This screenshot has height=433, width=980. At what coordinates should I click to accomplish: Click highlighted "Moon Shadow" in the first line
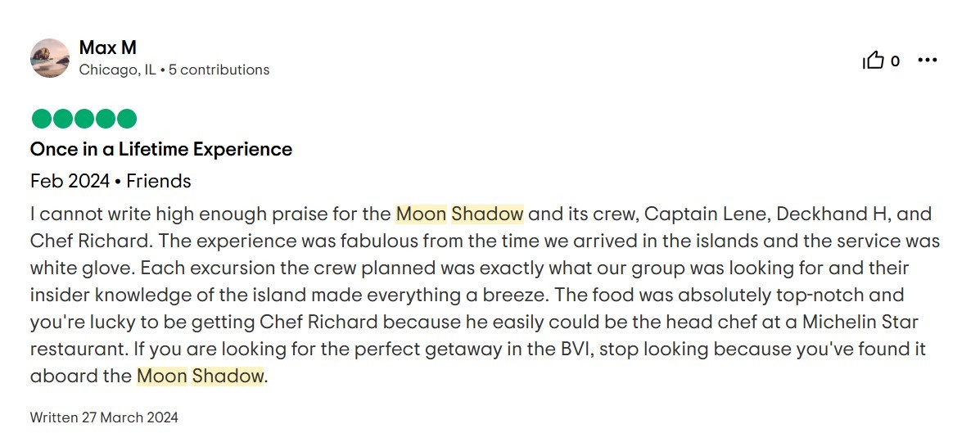coord(459,214)
